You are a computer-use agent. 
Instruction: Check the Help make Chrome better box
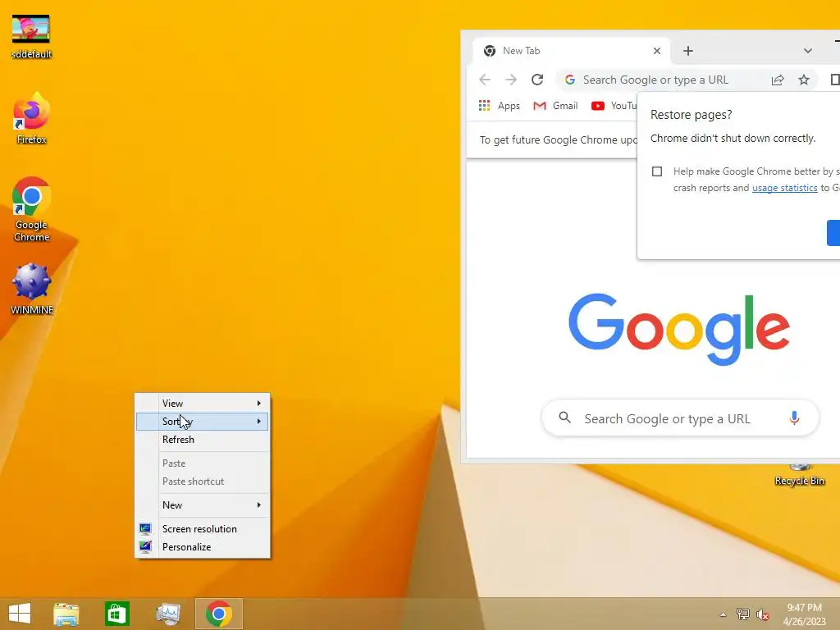(x=657, y=171)
